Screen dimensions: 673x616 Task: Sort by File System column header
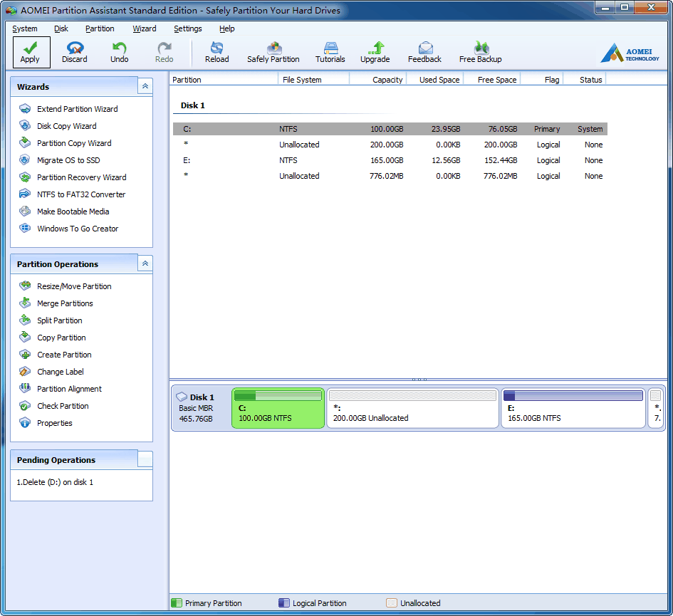(314, 80)
